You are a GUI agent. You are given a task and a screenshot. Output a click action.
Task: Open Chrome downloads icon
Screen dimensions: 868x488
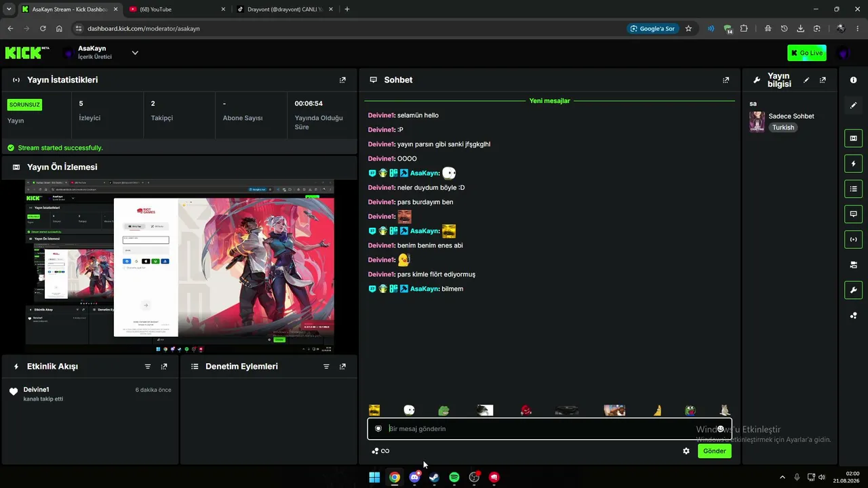click(800, 28)
